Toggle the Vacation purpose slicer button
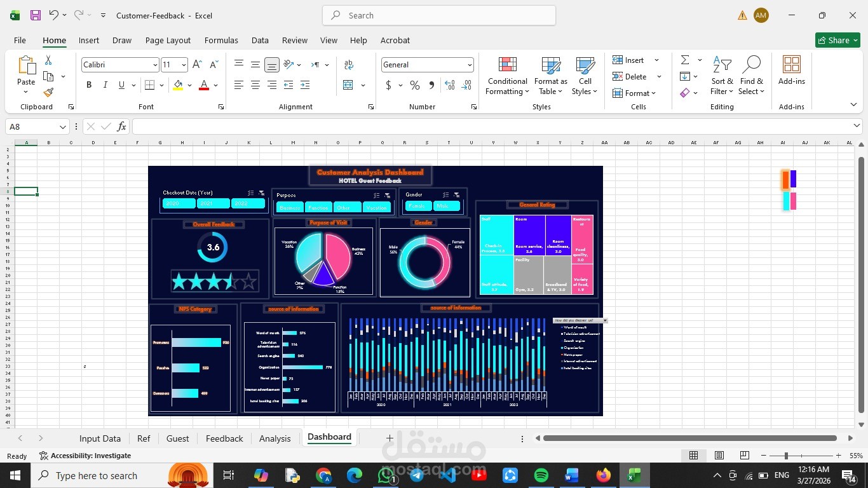Image resolution: width=868 pixels, height=488 pixels. tap(377, 207)
